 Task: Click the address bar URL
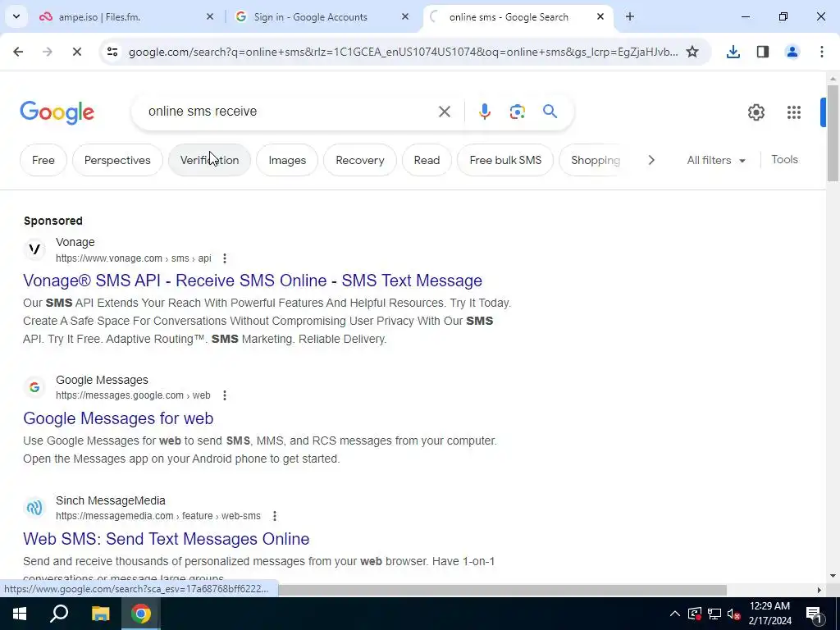tap(403, 52)
